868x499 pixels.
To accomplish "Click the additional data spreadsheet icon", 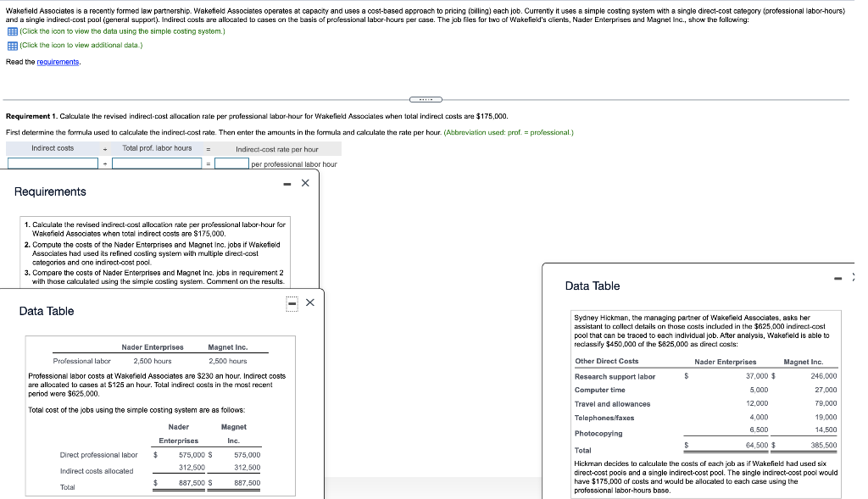I will pyautogui.click(x=11, y=47).
